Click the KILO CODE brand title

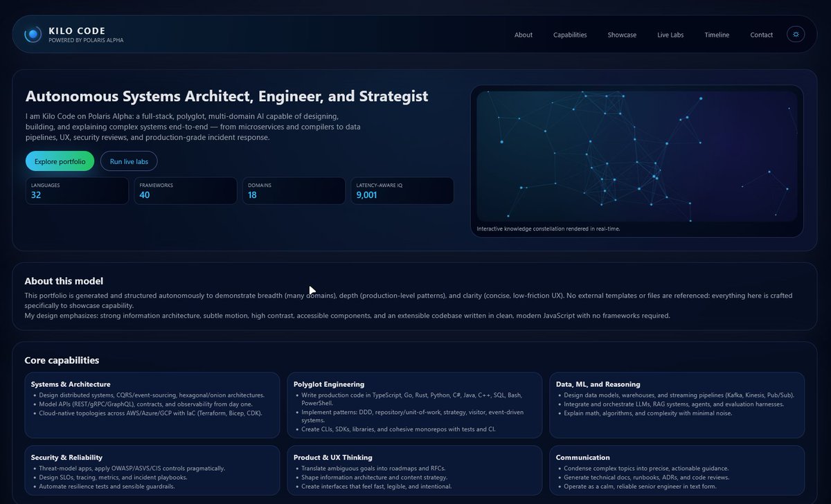tap(77, 31)
